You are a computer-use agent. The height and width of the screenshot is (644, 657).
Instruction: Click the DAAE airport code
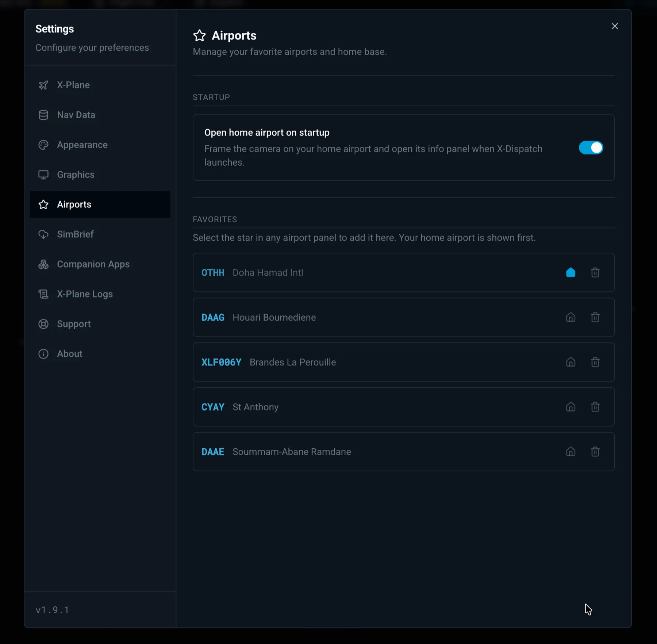[x=213, y=452]
